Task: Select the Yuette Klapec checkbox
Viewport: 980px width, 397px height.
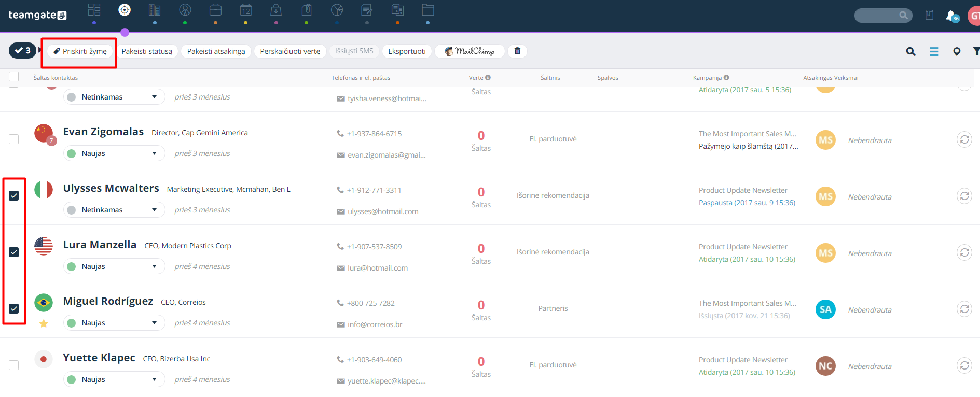Action: pyautogui.click(x=14, y=365)
